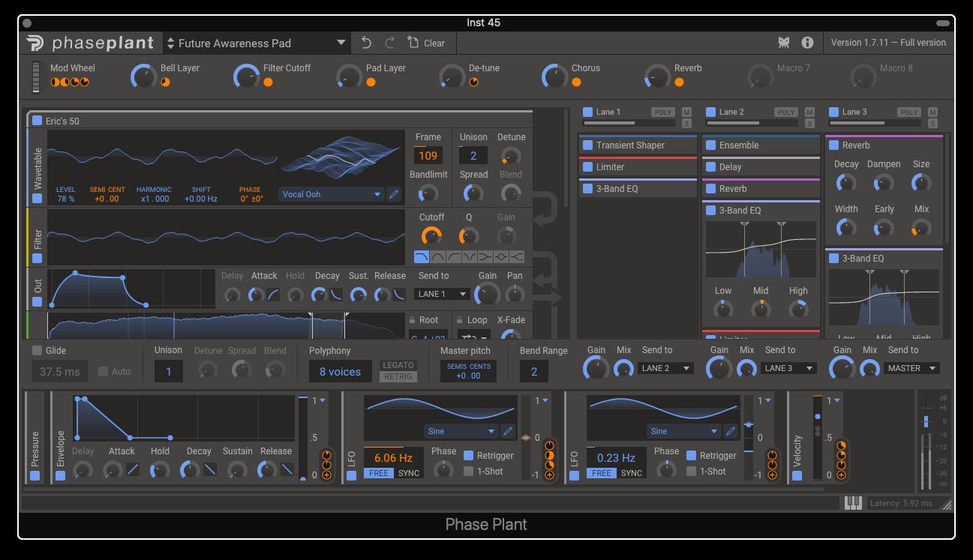Click the Lane 1 POLY button
Image resolution: width=973 pixels, height=560 pixels.
(x=662, y=112)
